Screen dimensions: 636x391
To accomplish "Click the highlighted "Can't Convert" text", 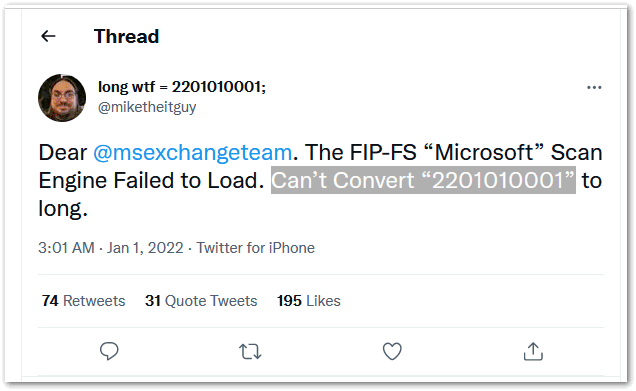I will pos(343,180).
